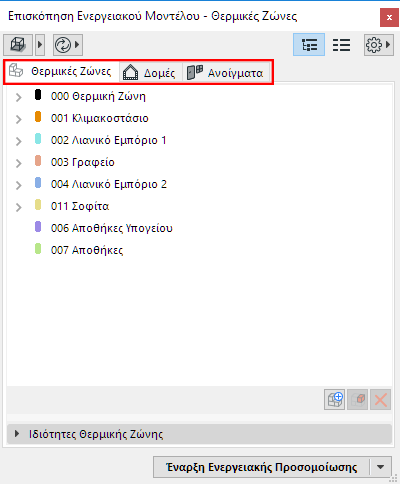Switch to the Ανοίγματα tab
The height and width of the screenshot is (484, 400).
tap(226, 72)
